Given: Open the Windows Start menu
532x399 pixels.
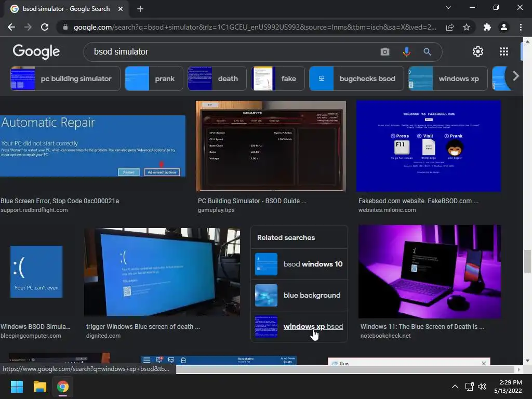Looking at the screenshot, I should tap(17, 387).
